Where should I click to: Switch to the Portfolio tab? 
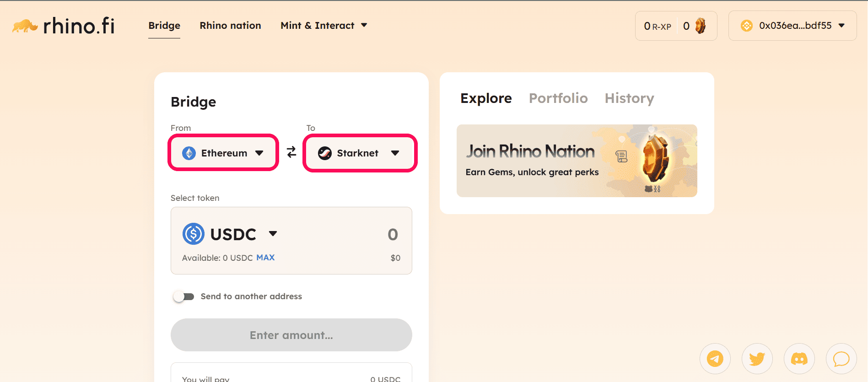558,98
